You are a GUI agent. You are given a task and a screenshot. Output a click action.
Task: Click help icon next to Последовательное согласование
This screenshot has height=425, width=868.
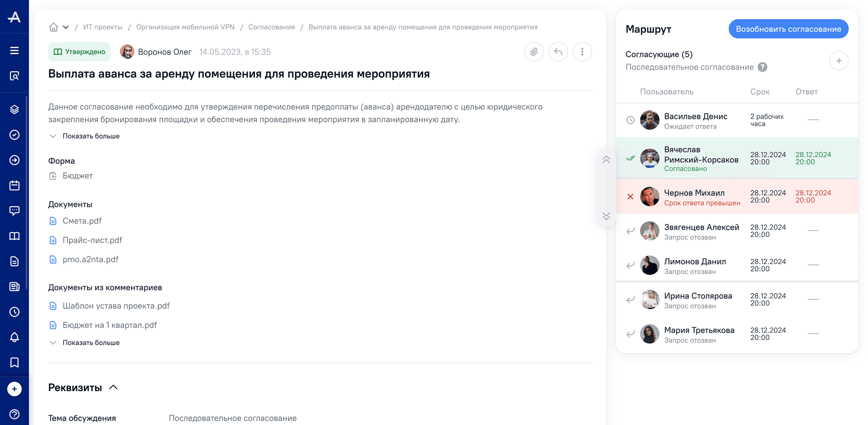click(x=762, y=67)
